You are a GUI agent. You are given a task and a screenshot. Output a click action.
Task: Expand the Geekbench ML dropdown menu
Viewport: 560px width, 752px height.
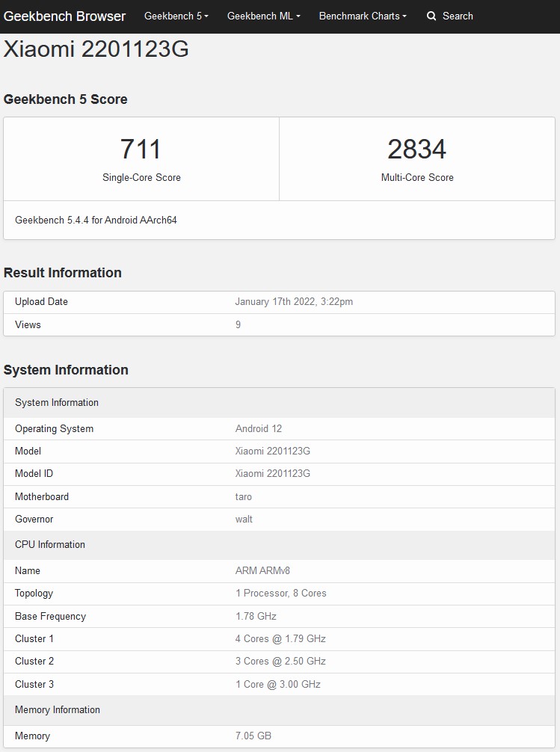pos(263,16)
